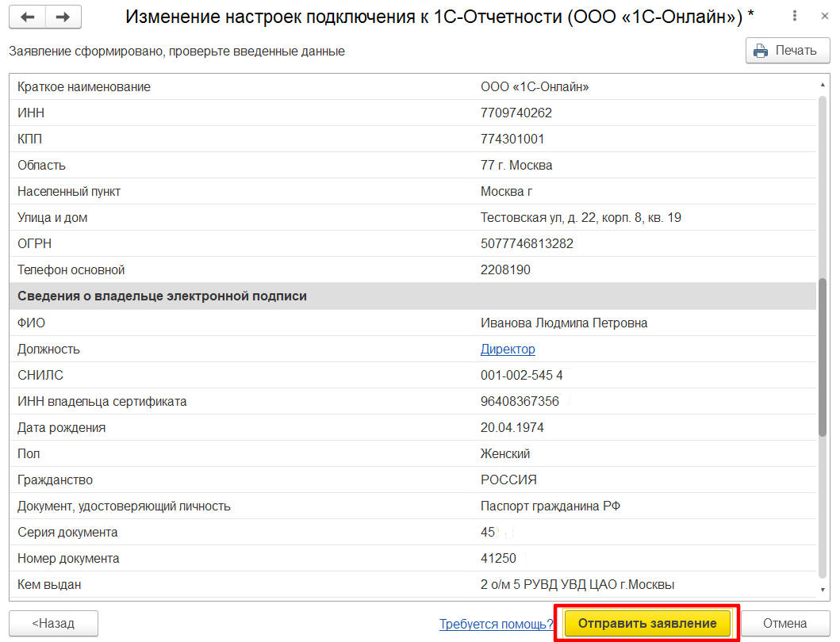Select the Кем выдан row label
Image resolution: width=840 pixels, height=642 pixels.
[x=48, y=585]
